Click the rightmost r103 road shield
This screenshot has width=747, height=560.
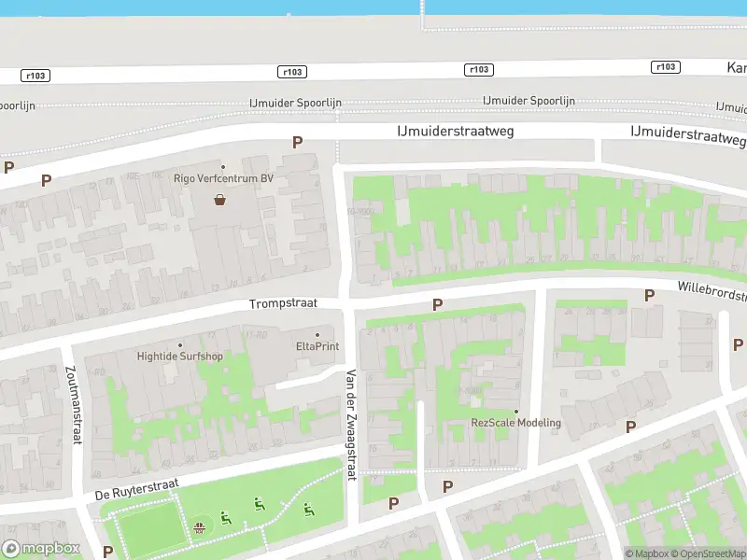(666, 66)
